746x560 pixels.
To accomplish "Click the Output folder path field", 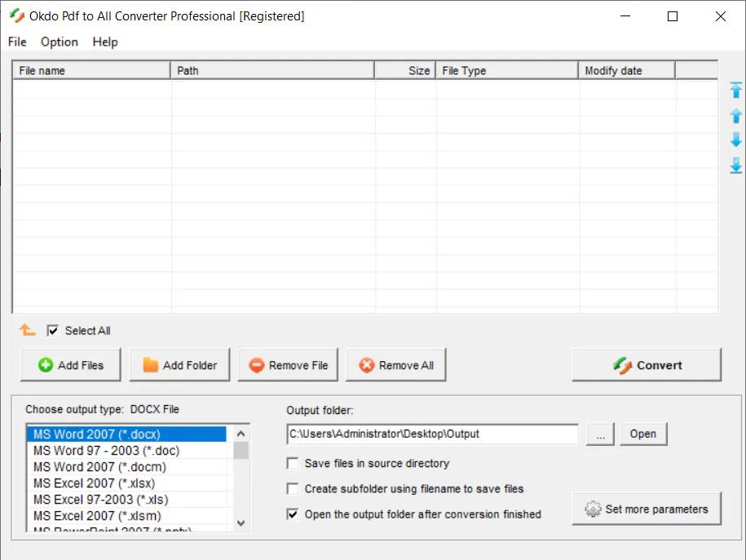I will 432,434.
